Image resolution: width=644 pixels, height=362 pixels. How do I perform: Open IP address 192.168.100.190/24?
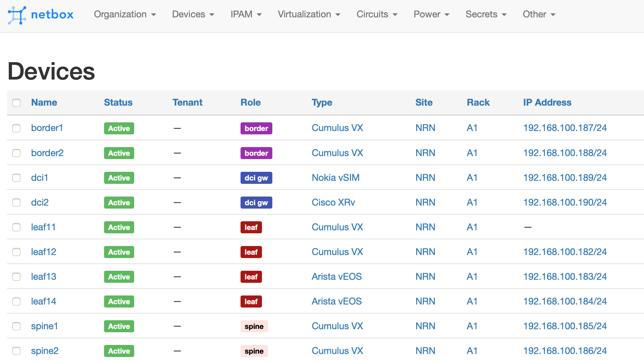(565, 202)
